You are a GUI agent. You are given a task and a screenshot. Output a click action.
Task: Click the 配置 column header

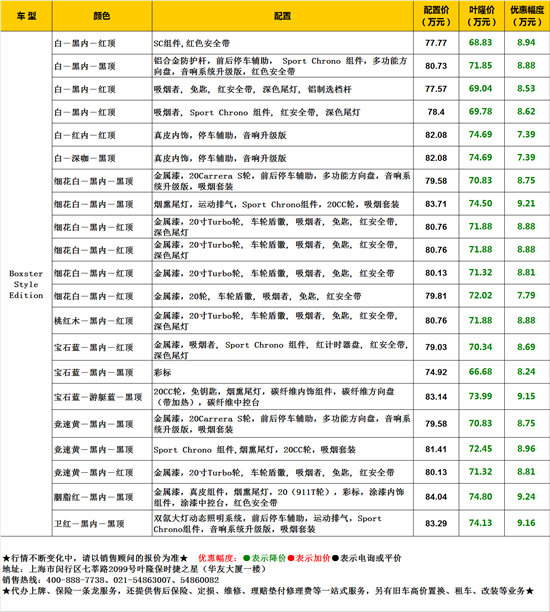pos(282,16)
